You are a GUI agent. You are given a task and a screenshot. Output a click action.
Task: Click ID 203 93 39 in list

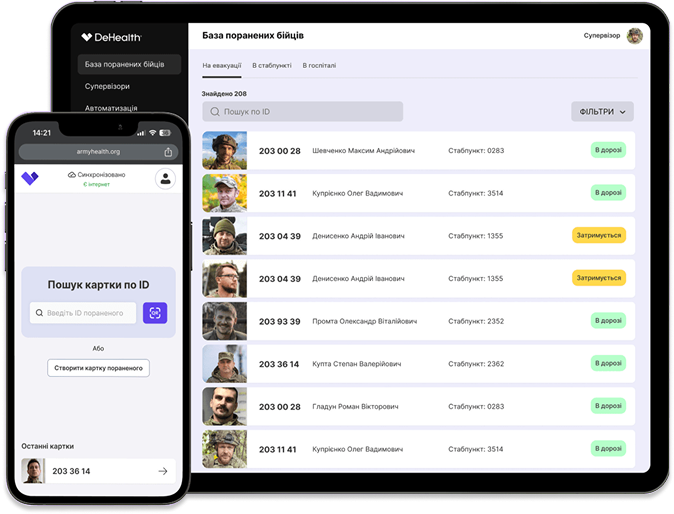[x=279, y=321]
